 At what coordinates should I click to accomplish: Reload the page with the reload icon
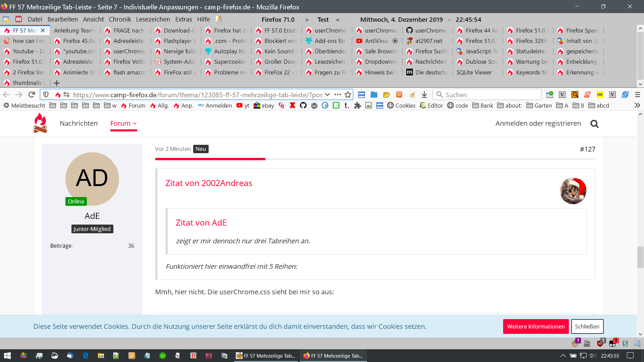tap(32, 95)
